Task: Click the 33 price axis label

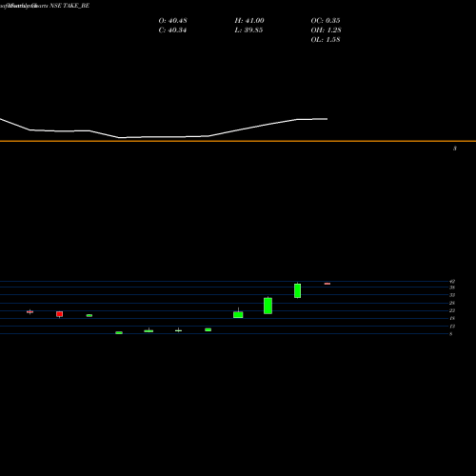Action: pos(452,295)
